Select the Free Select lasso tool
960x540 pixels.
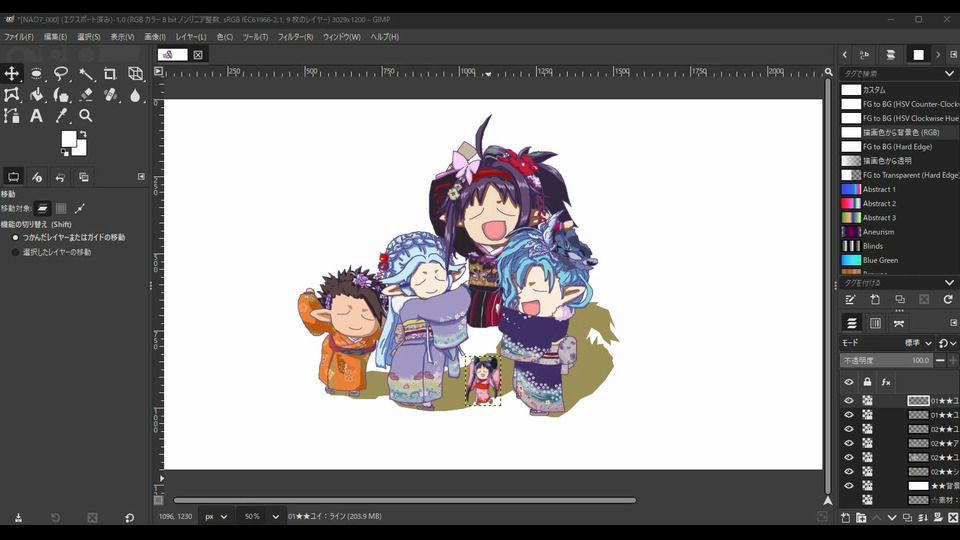(x=61, y=73)
